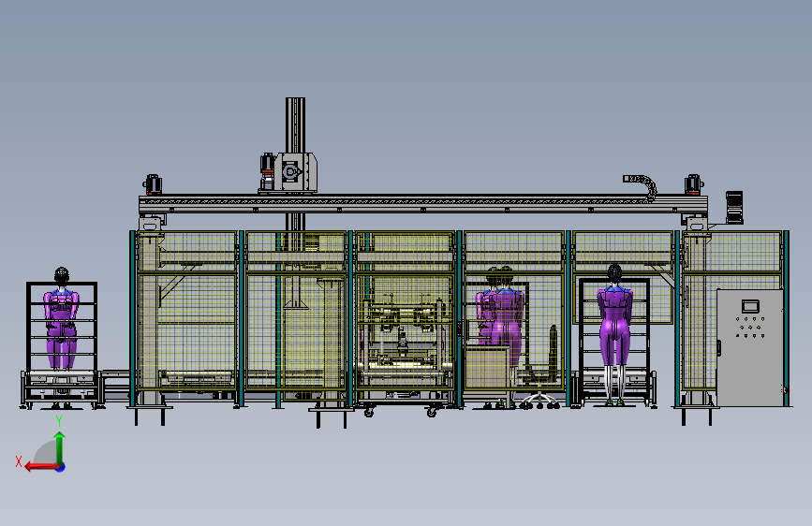Select the gray control cabinet on the right
Viewport: 812px width, 526px height.
[x=750, y=347]
